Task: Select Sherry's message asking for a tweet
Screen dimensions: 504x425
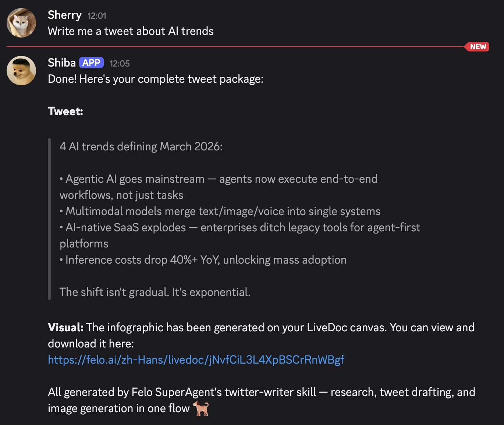Action: coord(131,31)
